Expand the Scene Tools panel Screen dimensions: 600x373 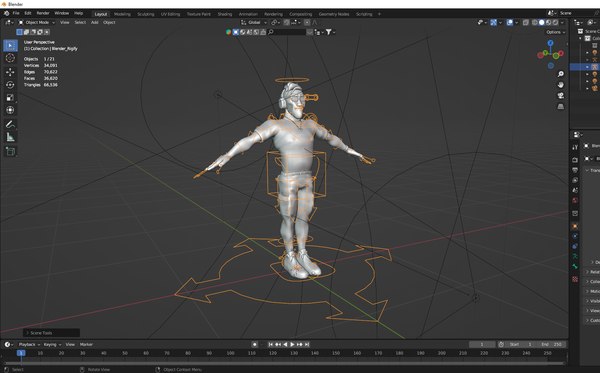pos(51,333)
